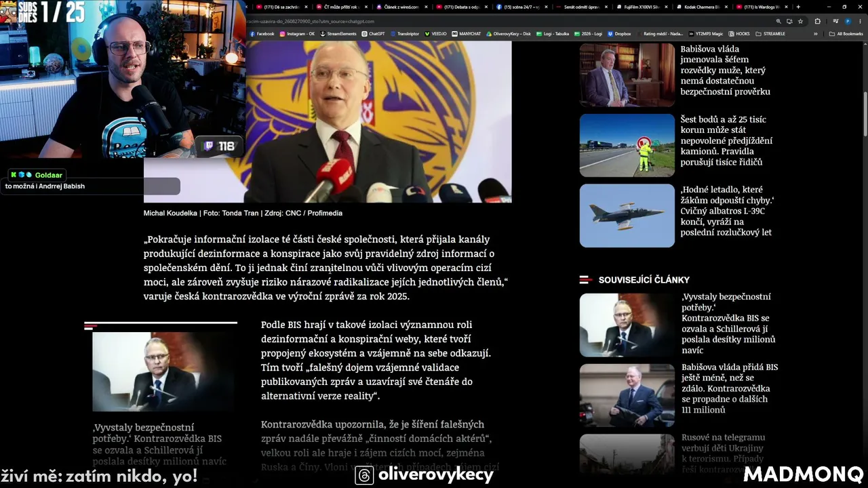The height and width of the screenshot is (488, 868).
Task: Click the Twitch viewer count badge showing 118
Action: [x=220, y=146]
